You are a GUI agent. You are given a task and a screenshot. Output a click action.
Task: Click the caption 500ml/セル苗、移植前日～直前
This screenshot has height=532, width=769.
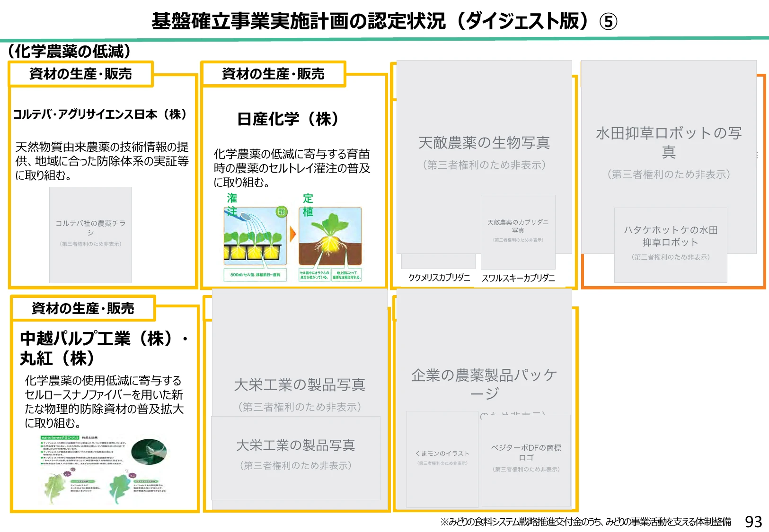(x=255, y=275)
